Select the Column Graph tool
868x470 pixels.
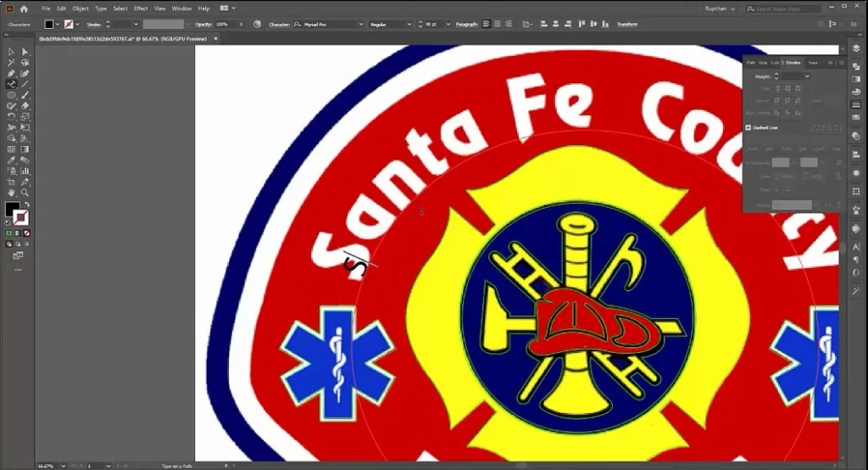tap(25, 171)
